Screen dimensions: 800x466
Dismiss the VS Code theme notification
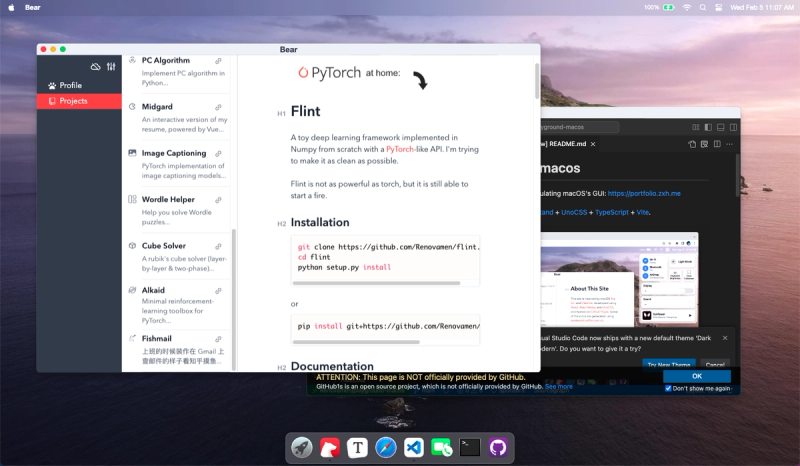point(725,338)
